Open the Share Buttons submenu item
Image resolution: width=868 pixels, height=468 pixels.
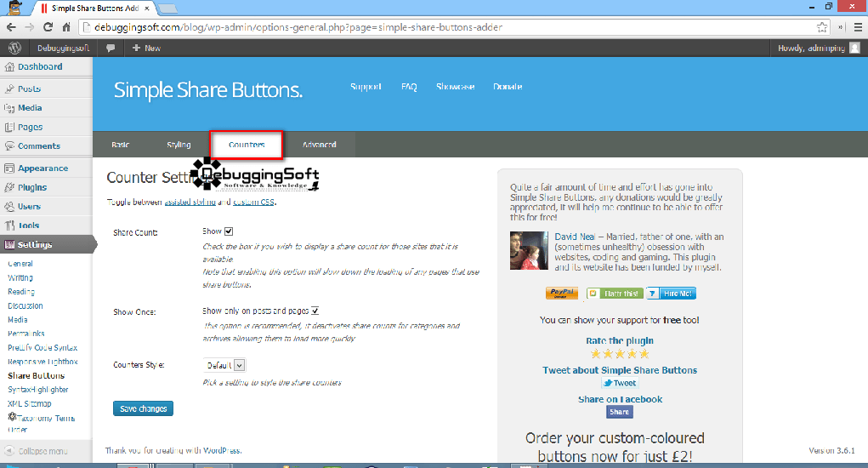pos(36,375)
